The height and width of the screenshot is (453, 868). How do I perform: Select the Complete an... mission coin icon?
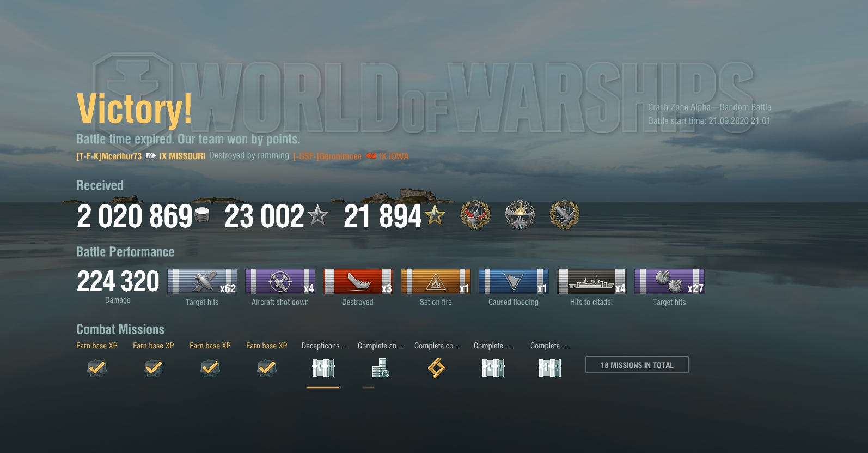coord(380,369)
